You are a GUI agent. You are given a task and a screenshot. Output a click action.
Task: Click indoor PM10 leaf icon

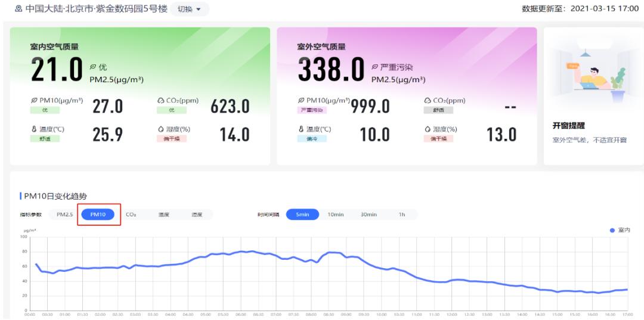[33, 101]
